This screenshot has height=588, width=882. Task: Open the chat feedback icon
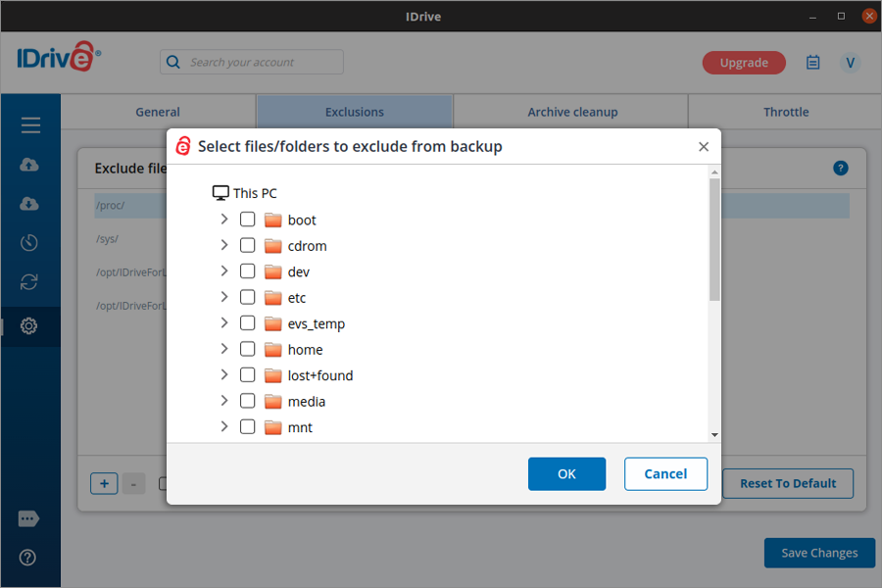coord(28,518)
